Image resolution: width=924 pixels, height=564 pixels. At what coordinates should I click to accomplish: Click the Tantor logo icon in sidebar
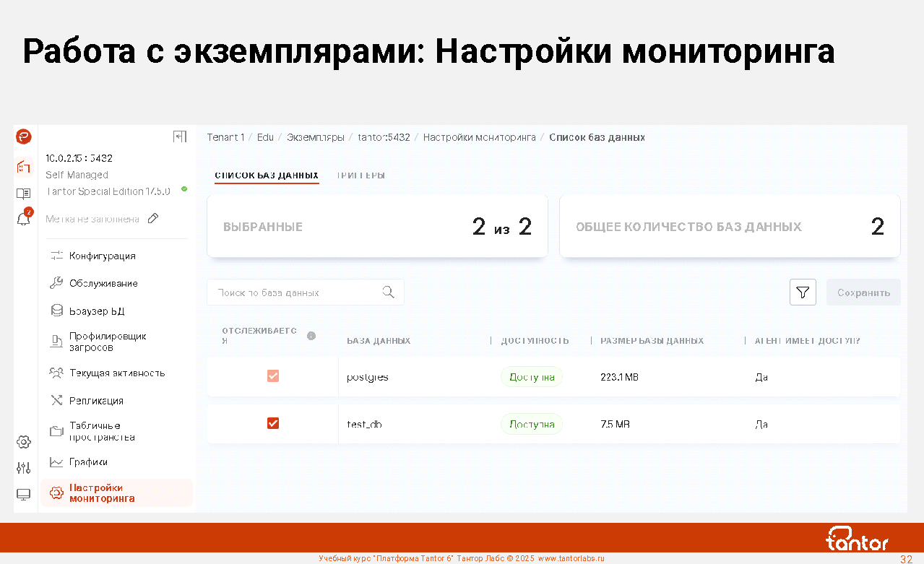(x=24, y=136)
